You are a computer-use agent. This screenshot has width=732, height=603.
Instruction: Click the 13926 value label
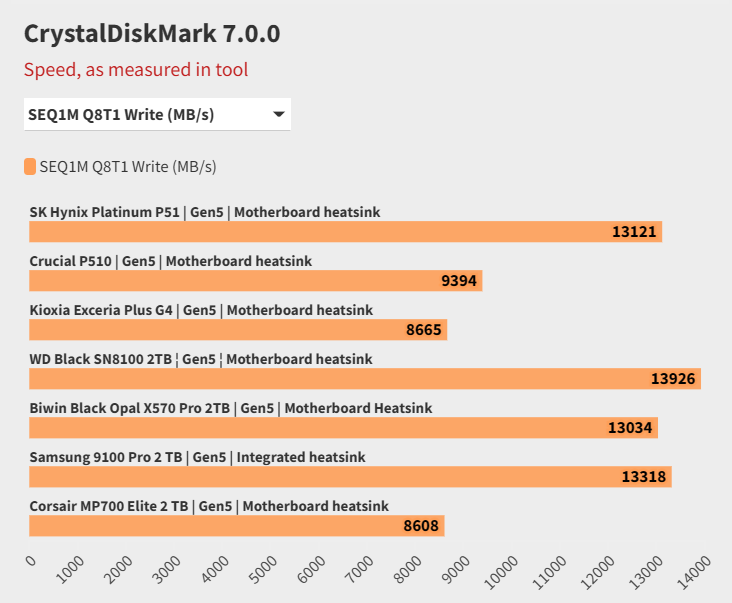(672, 379)
